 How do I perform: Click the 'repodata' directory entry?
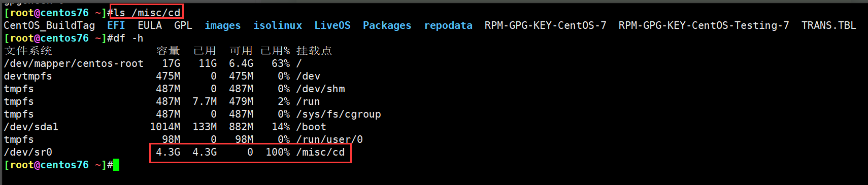(x=448, y=25)
